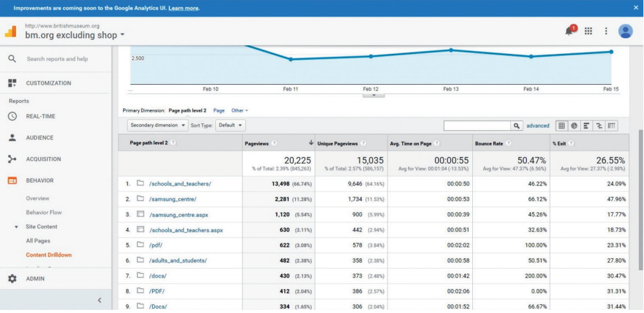Select the Page primary dimension
The image size is (644, 313).
pos(219,110)
